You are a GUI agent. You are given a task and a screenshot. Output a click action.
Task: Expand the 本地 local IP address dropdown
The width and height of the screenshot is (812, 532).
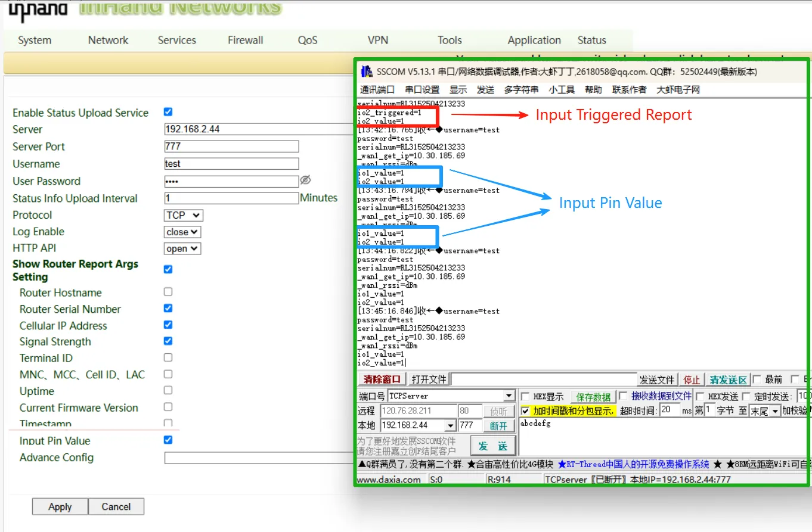tap(451, 425)
